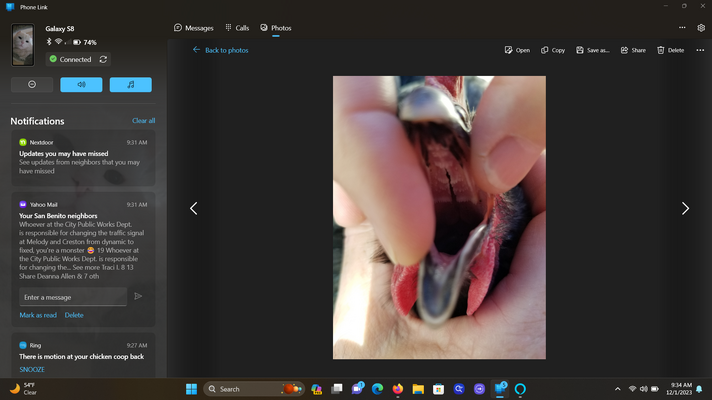The height and width of the screenshot is (400, 712).
Task: Show previous photo with left arrow
Action: pyautogui.click(x=193, y=208)
